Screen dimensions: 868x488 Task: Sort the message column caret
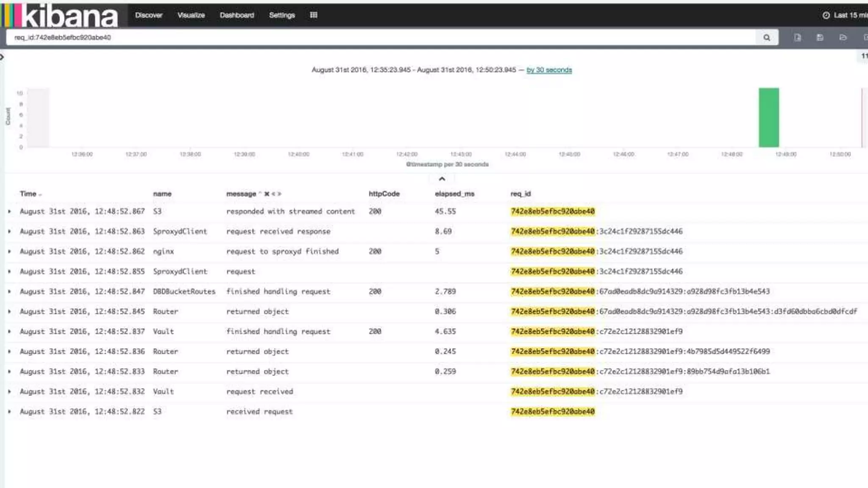point(260,194)
